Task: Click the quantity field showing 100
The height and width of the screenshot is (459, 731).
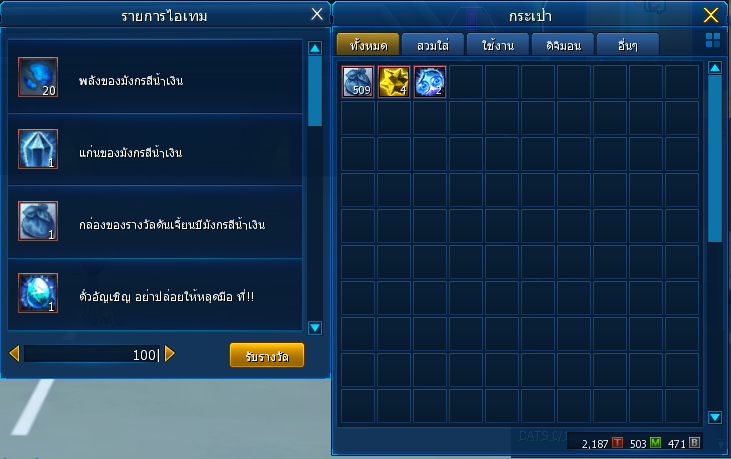Action: pos(92,354)
